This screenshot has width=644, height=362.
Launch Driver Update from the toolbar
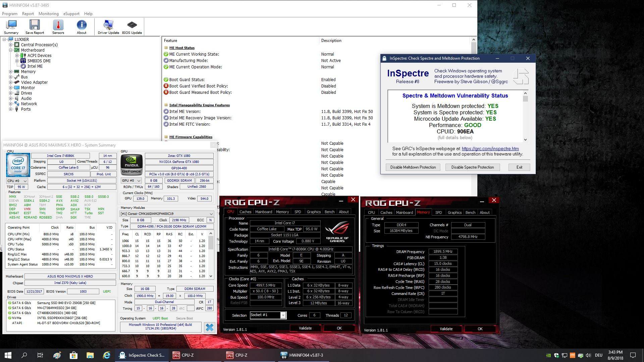[108, 27]
